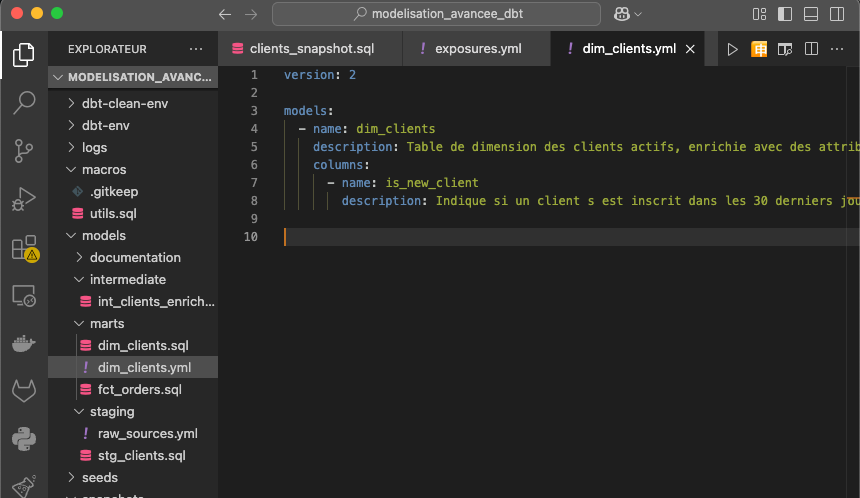Open the int_clients_enrich... file
Viewport: 860px width, 498px height.
tap(133, 302)
